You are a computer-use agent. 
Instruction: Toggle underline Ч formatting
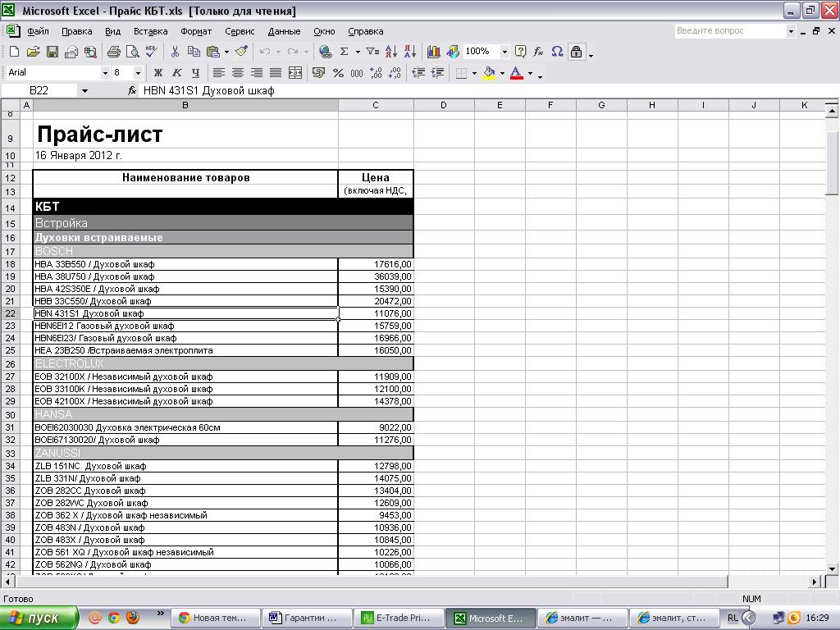point(195,72)
